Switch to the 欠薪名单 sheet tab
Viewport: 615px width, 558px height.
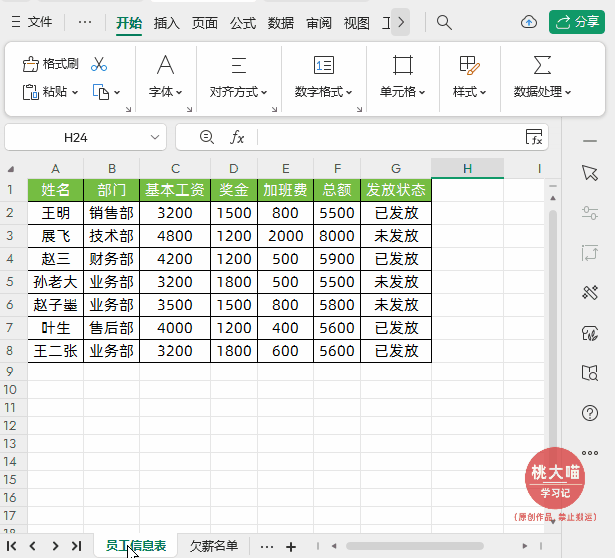(x=214, y=546)
